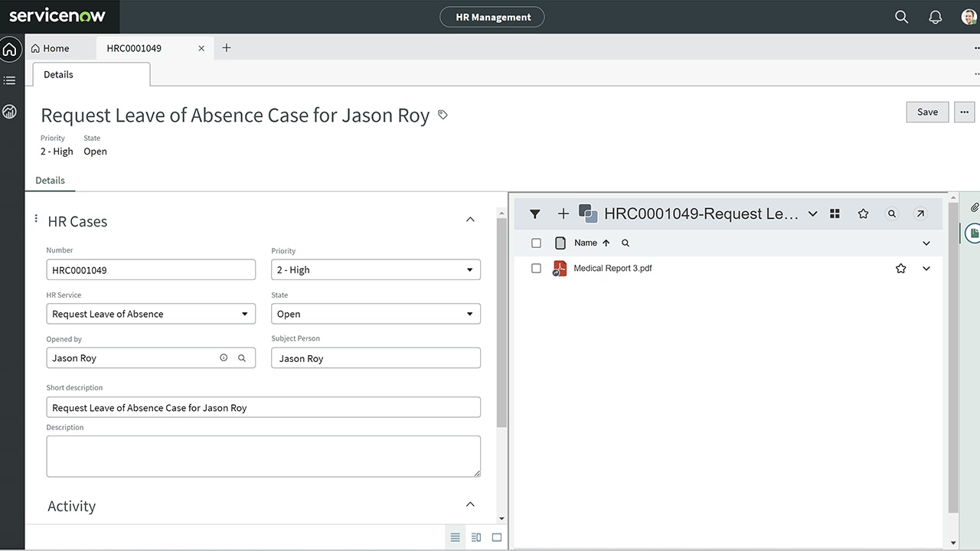The width and height of the screenshot is (980, 551).
Task: Close the HRC0001049 tab
Action: (201, 48)
